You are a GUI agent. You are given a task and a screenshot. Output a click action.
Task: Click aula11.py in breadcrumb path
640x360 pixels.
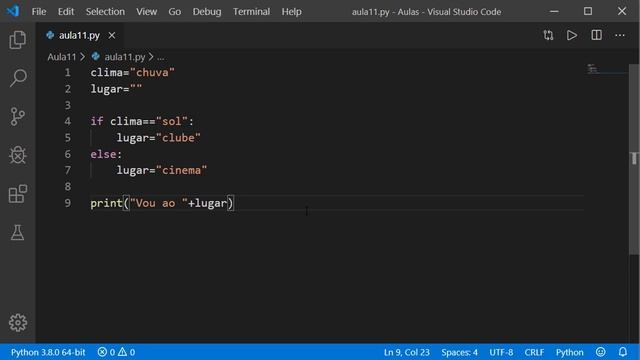124,57
